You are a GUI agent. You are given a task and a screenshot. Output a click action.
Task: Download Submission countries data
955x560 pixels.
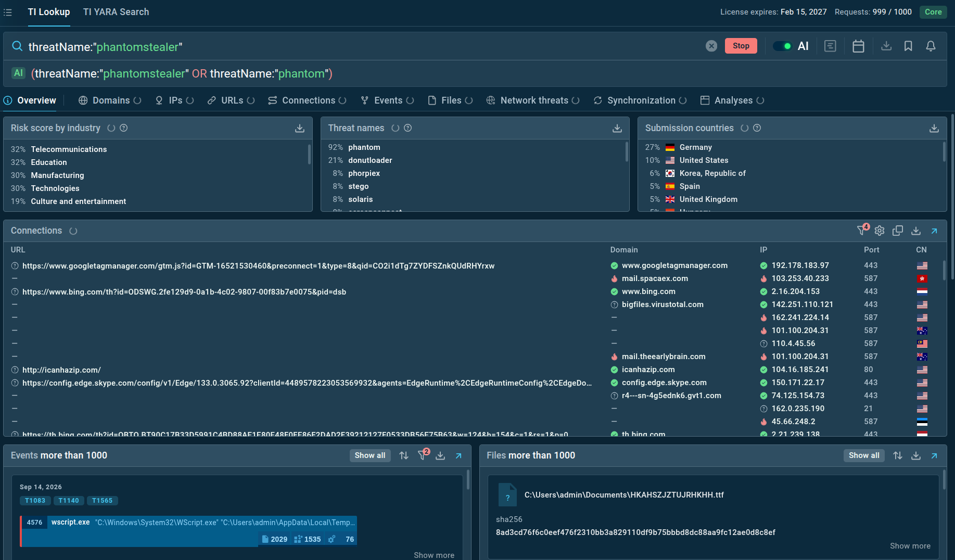pyautogui.click(x=934, y=128)
